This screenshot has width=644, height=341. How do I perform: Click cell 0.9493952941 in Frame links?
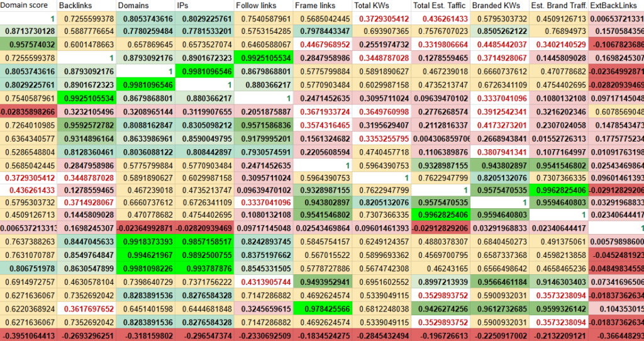pyautogui.click(x=323, y=282)
